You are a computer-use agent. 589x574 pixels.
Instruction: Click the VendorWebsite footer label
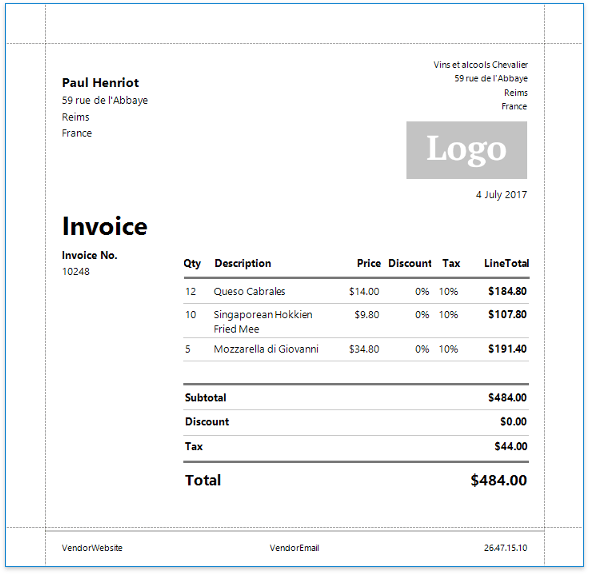(92, 548)
